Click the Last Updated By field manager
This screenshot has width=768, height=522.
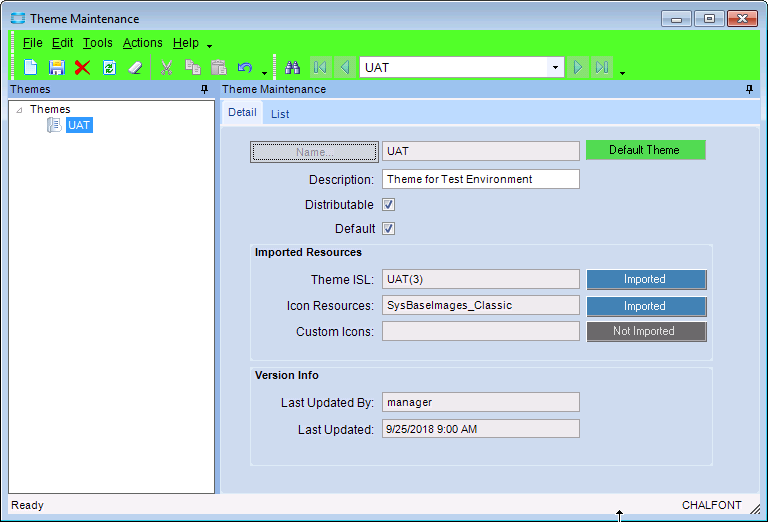click(480, 402)
